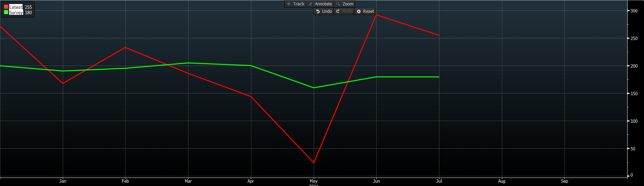Click the green Survey color swatch
644x186 pixels.
6,12
